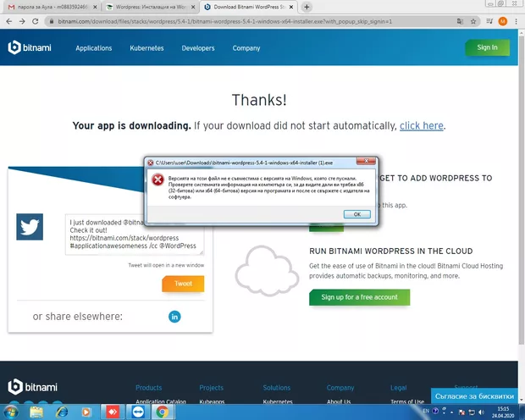525x420 pixels.
Task: Click the blue help icon in the tray
Action: (x=435, y=411)
